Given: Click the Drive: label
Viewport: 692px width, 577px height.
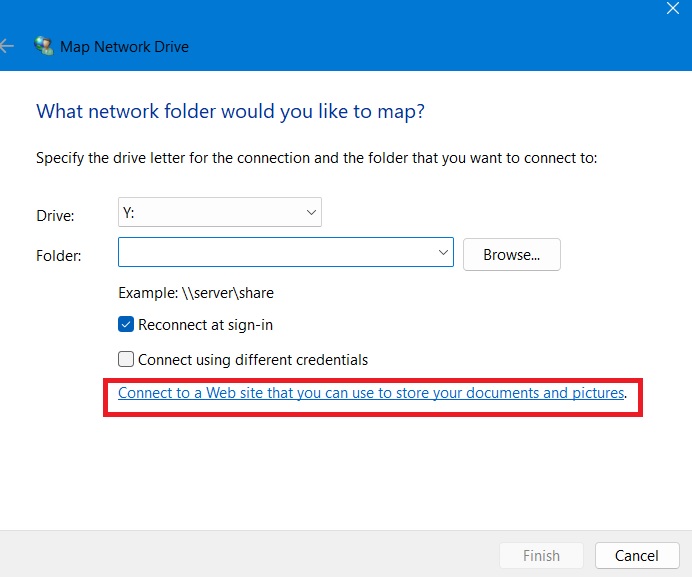Looking at the screenshot, I should (55, 216).
